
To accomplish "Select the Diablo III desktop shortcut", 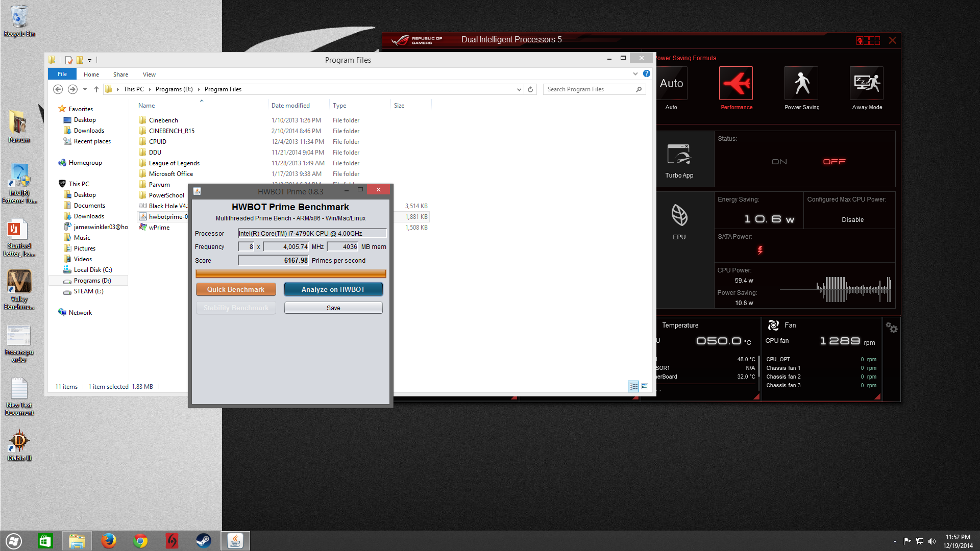I will pyautogui.click(x=19, y=445).
